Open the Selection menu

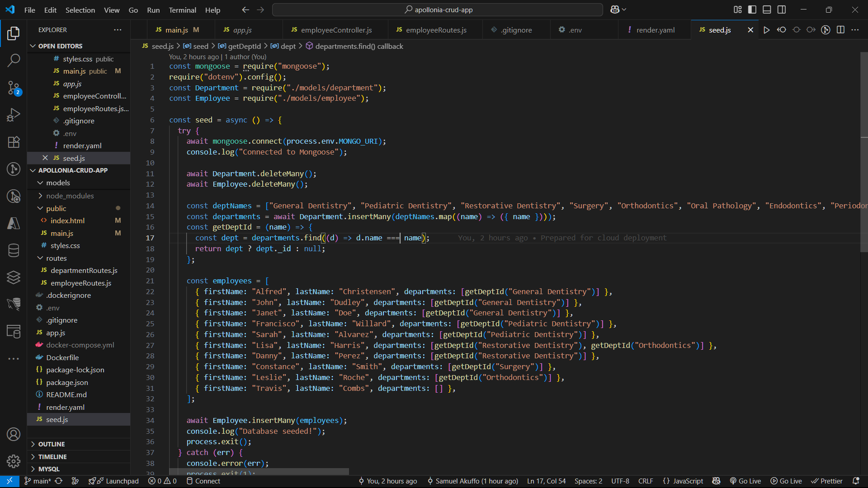pos(80,10)
